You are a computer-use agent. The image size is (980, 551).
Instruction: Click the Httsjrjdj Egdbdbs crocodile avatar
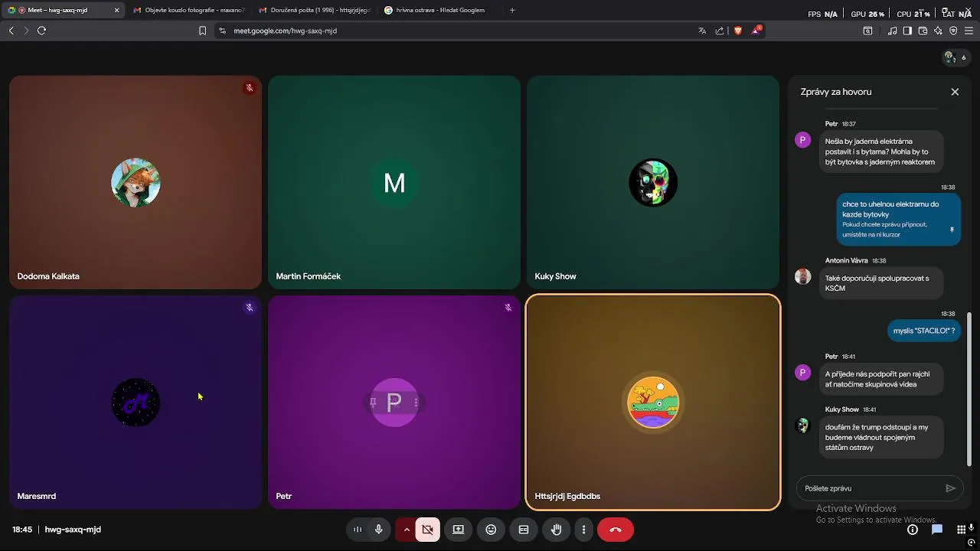tap(653, 403)
